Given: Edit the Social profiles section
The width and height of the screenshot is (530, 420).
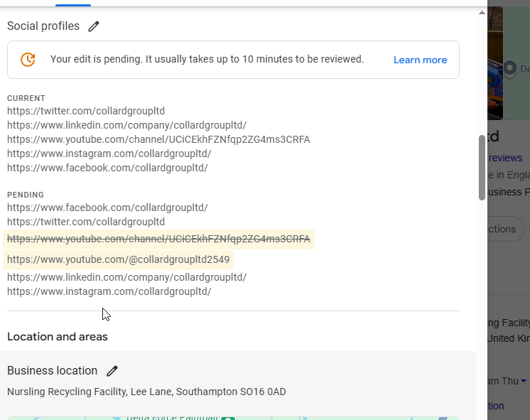Looking at the screenshot, I should pos(94,26).
